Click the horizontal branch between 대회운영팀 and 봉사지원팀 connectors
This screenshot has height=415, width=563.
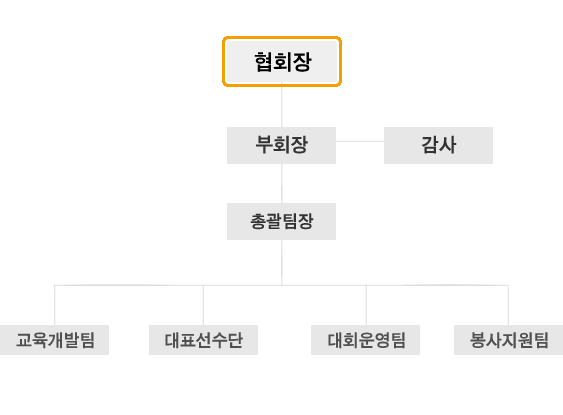coord(437,285)
